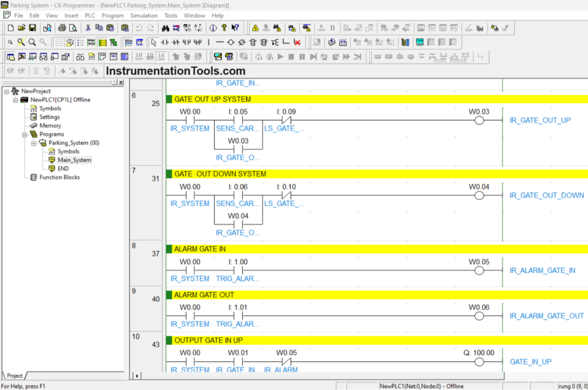Viewport: 588px width, 390px height.
Task: Toggle Work Online yellow triangle icon
Action: pos(255,28)
